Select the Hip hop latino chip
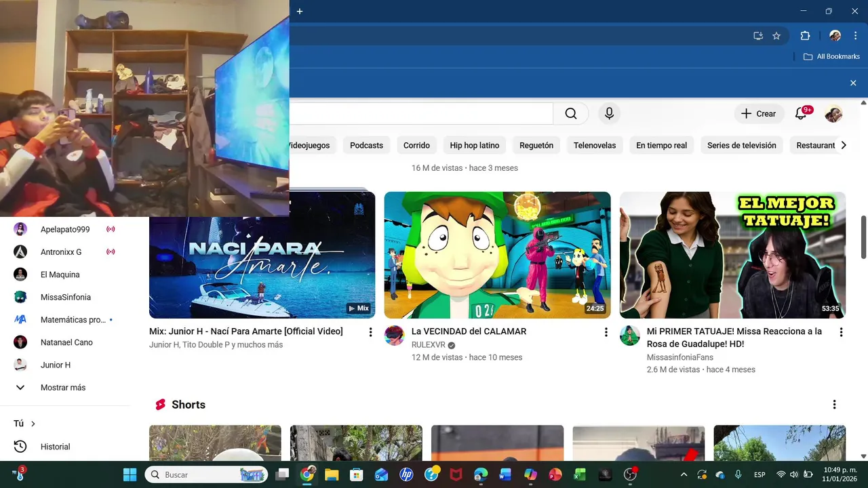Viewport: 868px width, 488px height. click(x=475, y=145)
